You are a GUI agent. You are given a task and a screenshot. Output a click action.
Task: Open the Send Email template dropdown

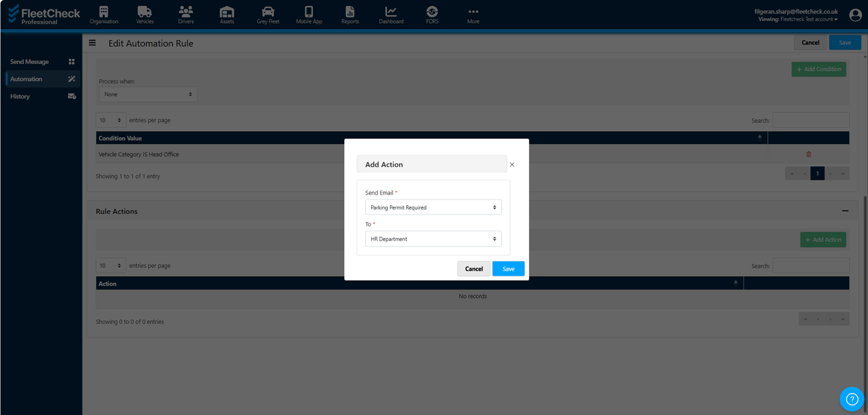(x=433, y=208)
